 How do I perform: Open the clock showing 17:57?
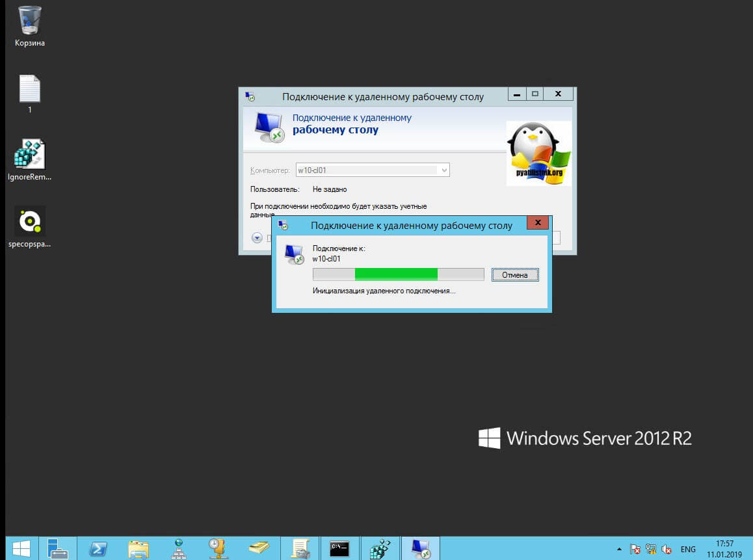pos(724,548)
